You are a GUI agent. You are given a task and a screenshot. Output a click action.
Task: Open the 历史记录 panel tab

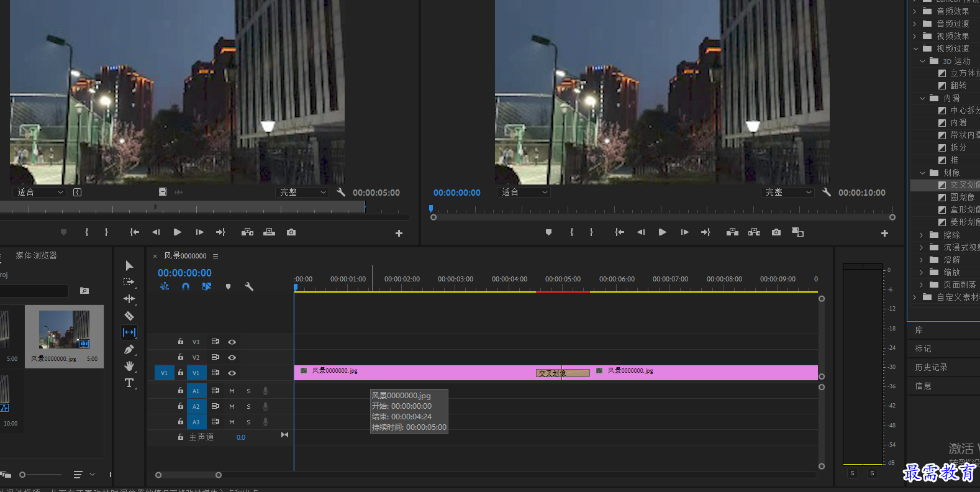(x=931, y=367)
